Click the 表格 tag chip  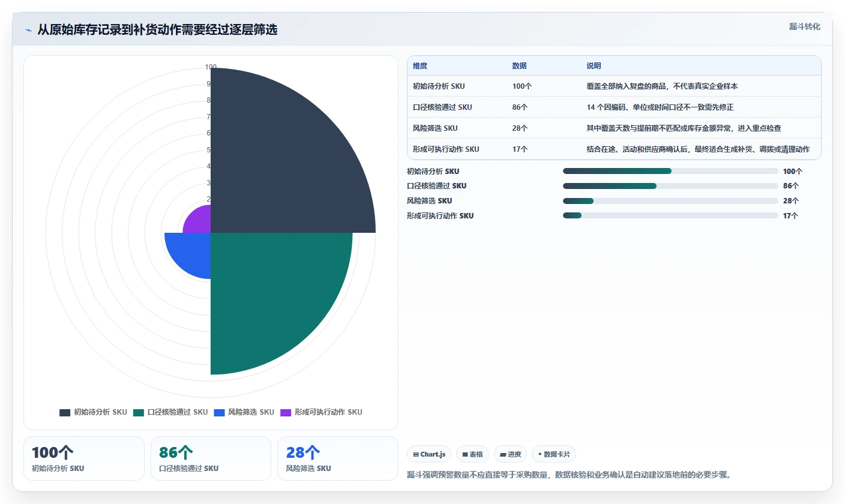[x=473, y=454]
